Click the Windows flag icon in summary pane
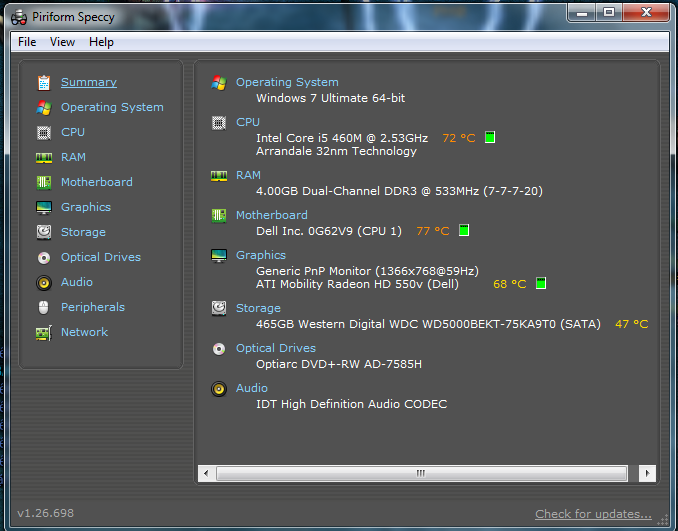678x531 pixels. 219,83
